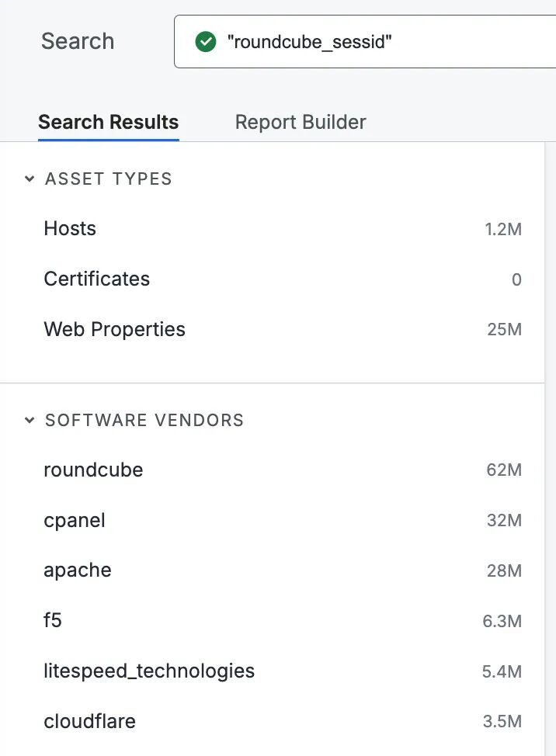Collapse the Software Vendors section
Screen dimensions: 556x756
[x=30, y=421]
